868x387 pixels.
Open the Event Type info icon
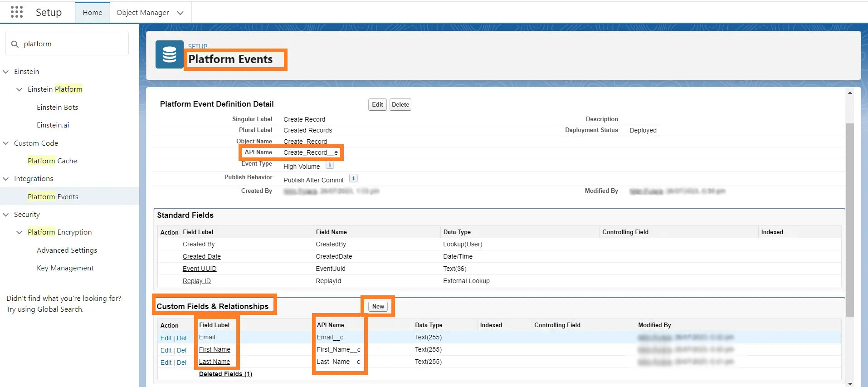(330, 165)
